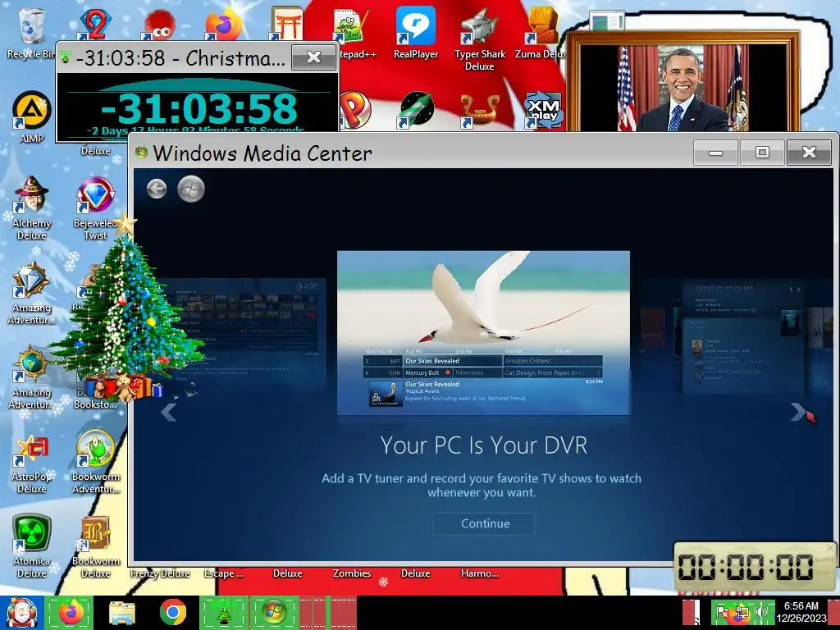The width and height of the screenshot is (840, 630).
Task: Minimize the Windows Media Center window
Action: click(715, 153)
